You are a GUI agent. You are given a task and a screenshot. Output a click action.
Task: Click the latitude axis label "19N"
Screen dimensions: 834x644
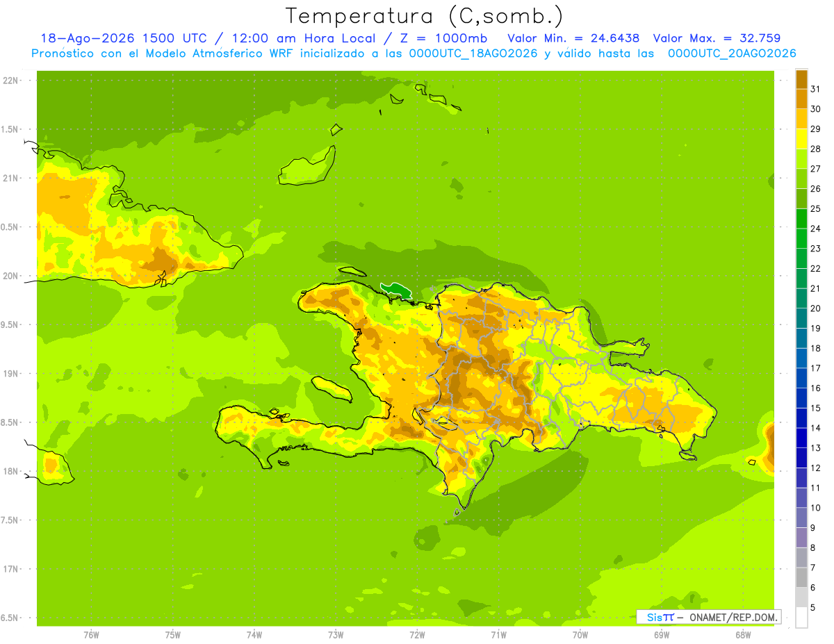click(x=10, y=374)
